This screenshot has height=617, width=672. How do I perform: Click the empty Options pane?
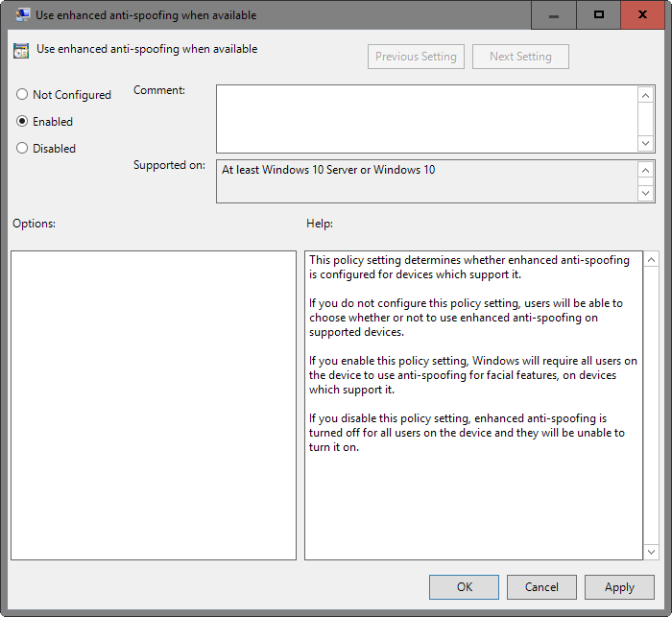(x=154, y=405)
